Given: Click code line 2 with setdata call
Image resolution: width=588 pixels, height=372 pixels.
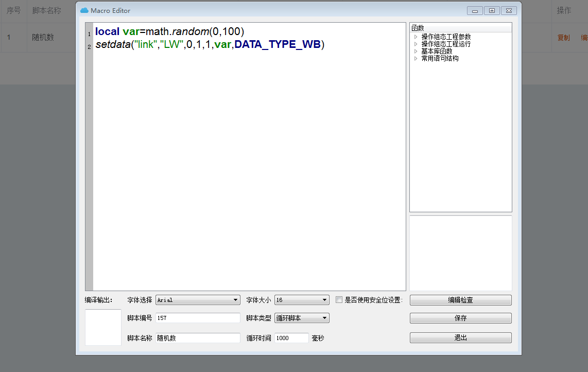Looking at the screenshot, I should point(210,44).
